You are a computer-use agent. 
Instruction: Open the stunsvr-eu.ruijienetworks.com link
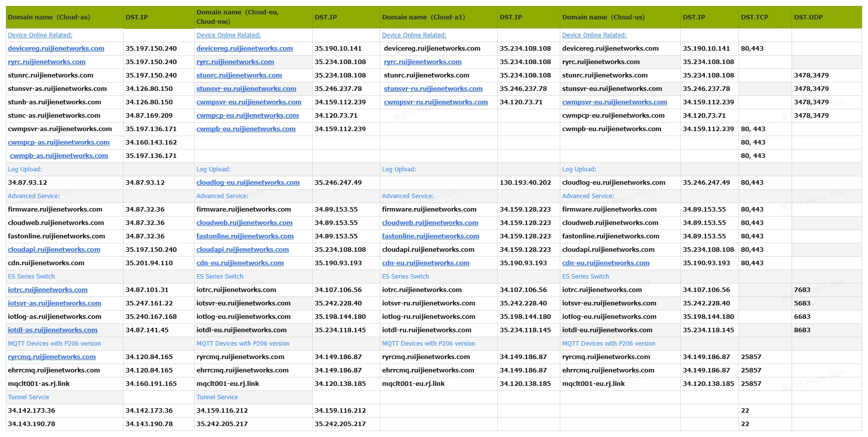pos(246,89)
